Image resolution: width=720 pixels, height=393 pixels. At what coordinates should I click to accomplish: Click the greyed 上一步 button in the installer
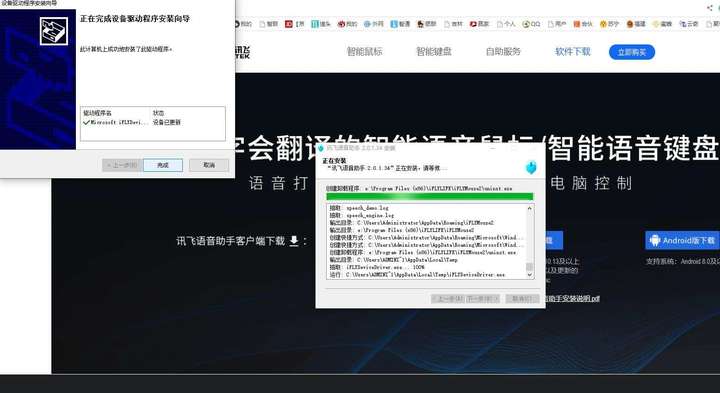tap(448, 299)
